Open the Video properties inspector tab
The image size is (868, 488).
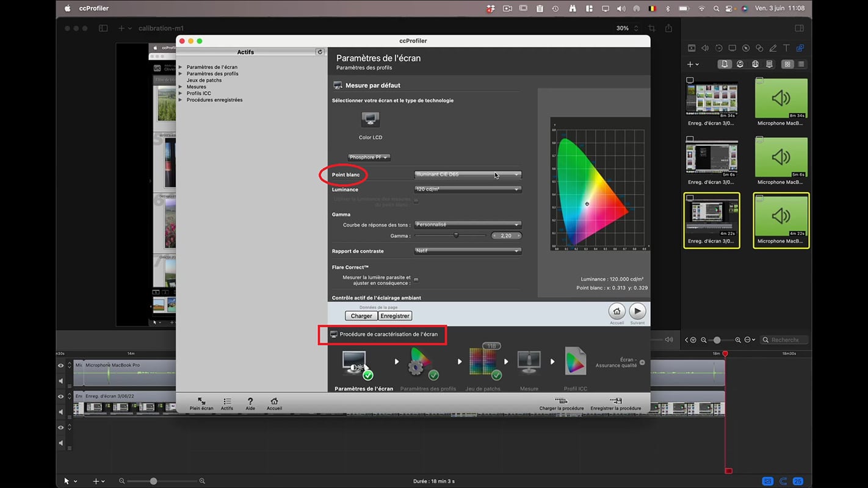tap(692, 48)
